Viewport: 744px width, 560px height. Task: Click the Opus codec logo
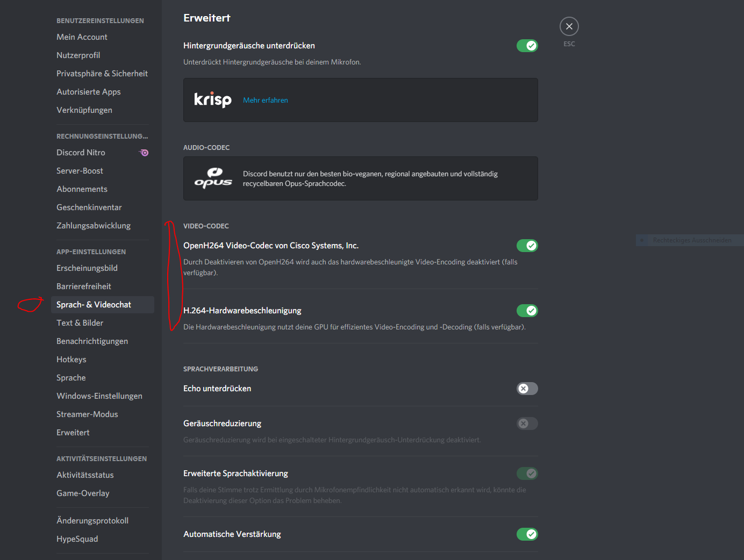point(213,178)
